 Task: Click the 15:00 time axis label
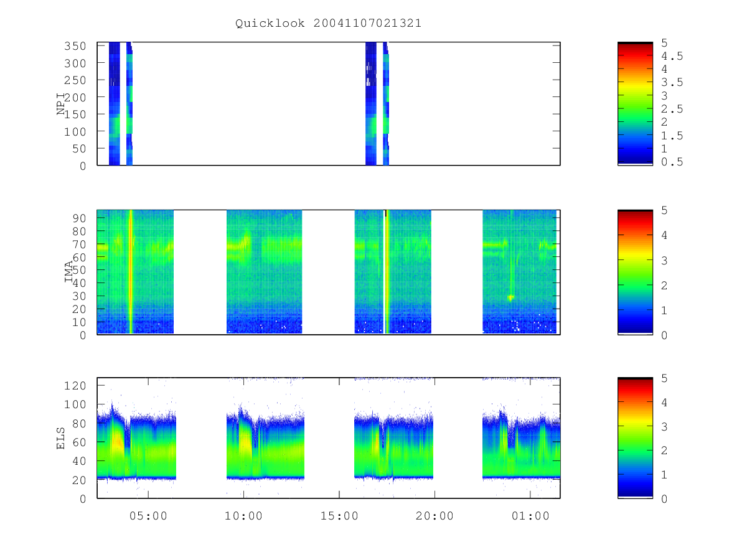(x=339, y=516)
